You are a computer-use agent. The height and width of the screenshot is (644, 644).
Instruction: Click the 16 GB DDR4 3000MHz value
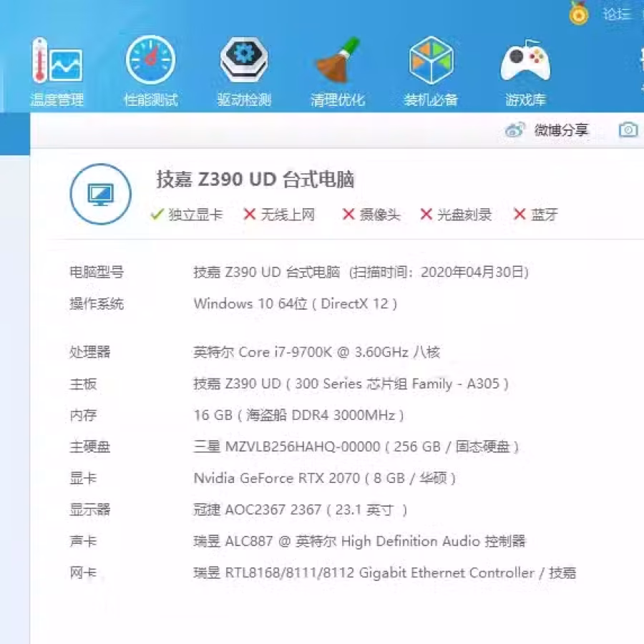point(298,415)
